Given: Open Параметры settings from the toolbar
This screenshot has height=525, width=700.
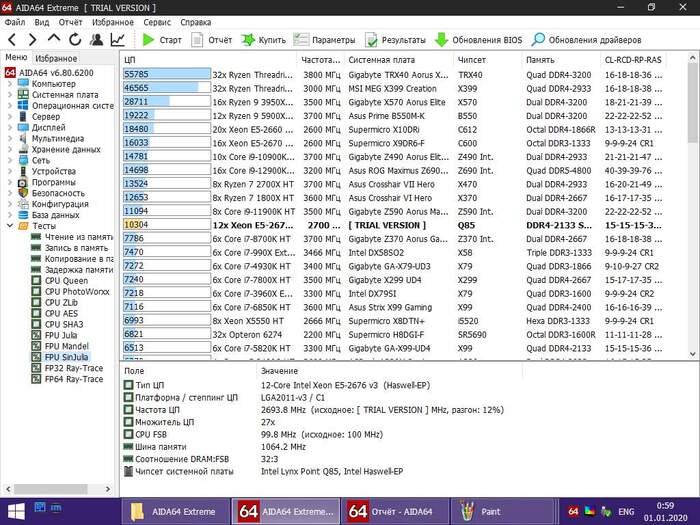Looking at the screenshot, I should pos(301,40).
